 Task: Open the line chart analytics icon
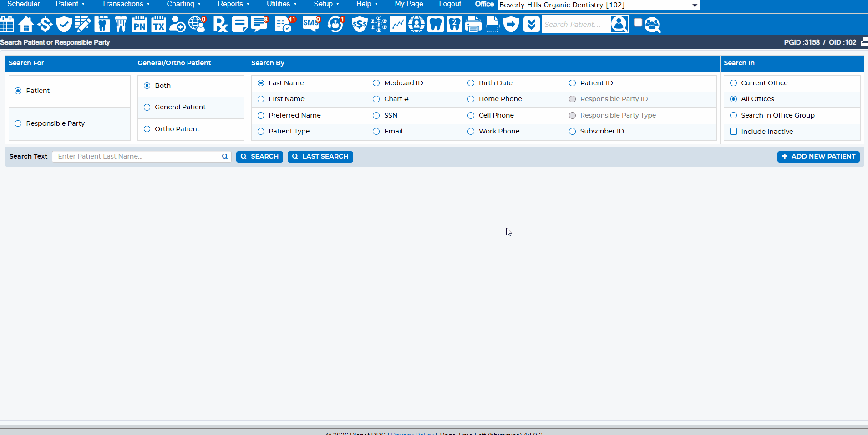[x=397, y=24]
